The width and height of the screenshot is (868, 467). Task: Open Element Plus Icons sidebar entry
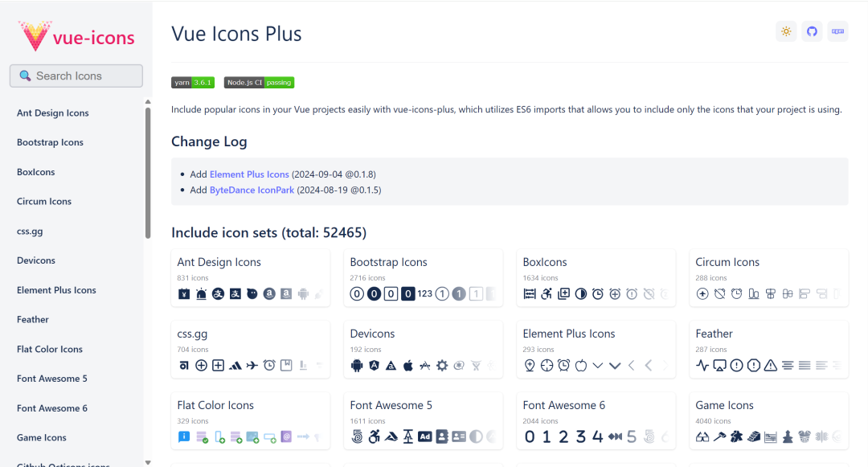[56, 290]
